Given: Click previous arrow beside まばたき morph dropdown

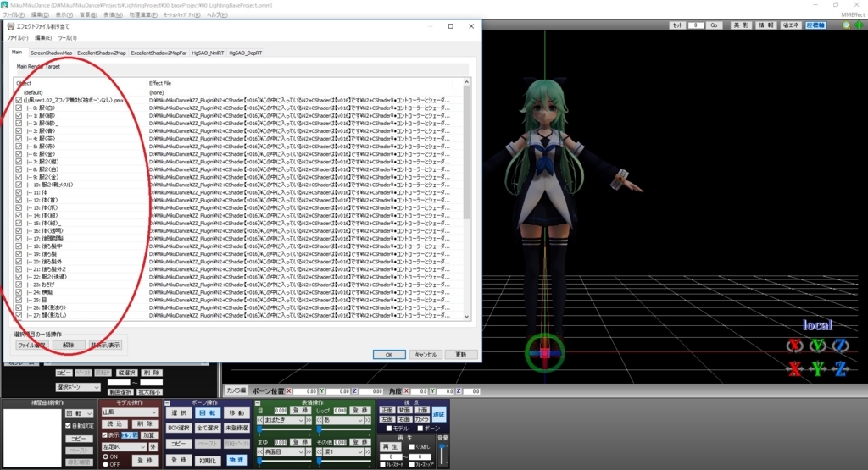Looking at the screenshot, I should coord(261,421).
